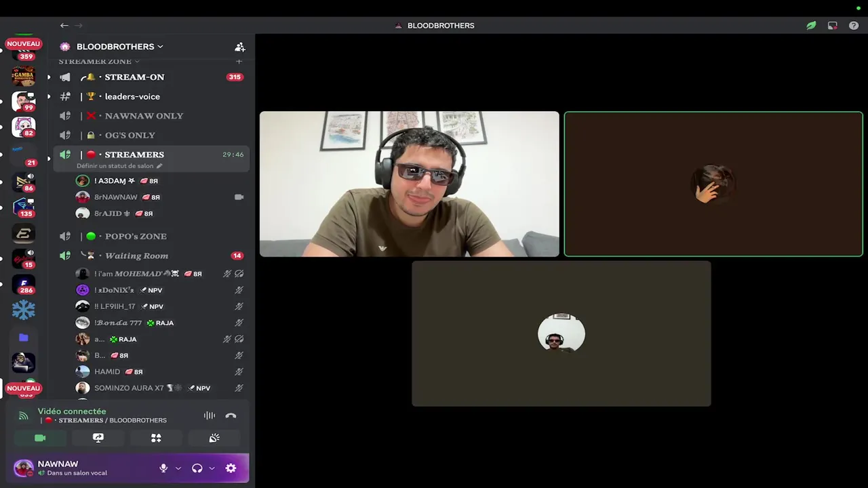Expand the server folder icon
This screenshot has width=868, height=488.
[24, 337]
